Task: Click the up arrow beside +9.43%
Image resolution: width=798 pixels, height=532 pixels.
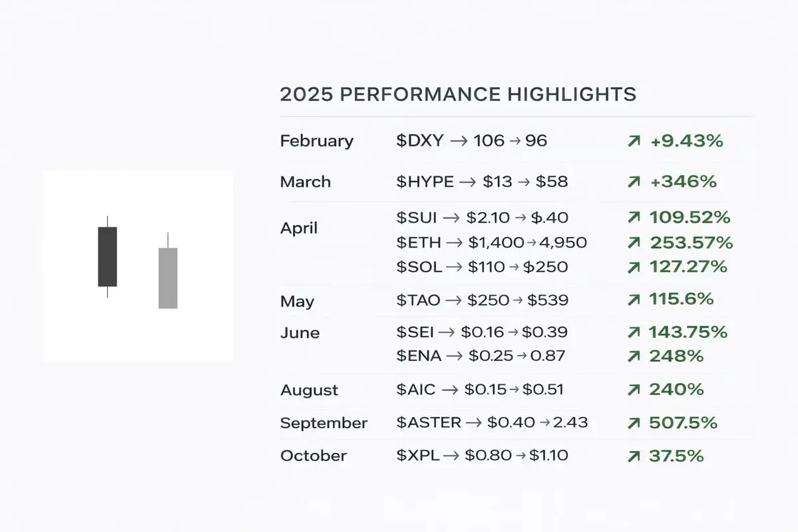Action: 634,141
